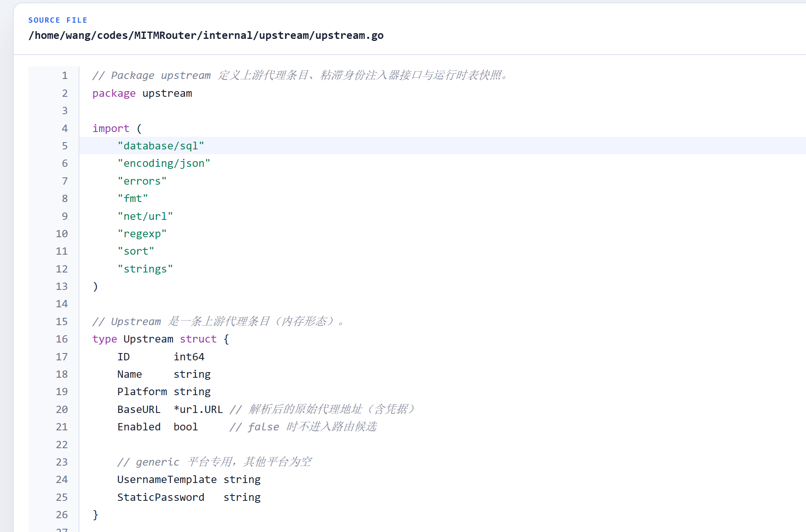Select gutter line number 23
Image resolution: width=806 pixels, height=532 pixels.
(62, 462)
